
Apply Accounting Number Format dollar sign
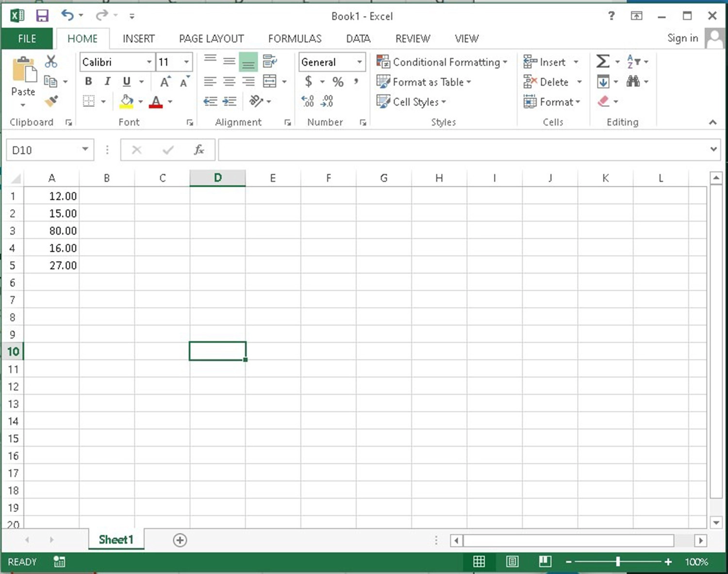pos(308,81)
